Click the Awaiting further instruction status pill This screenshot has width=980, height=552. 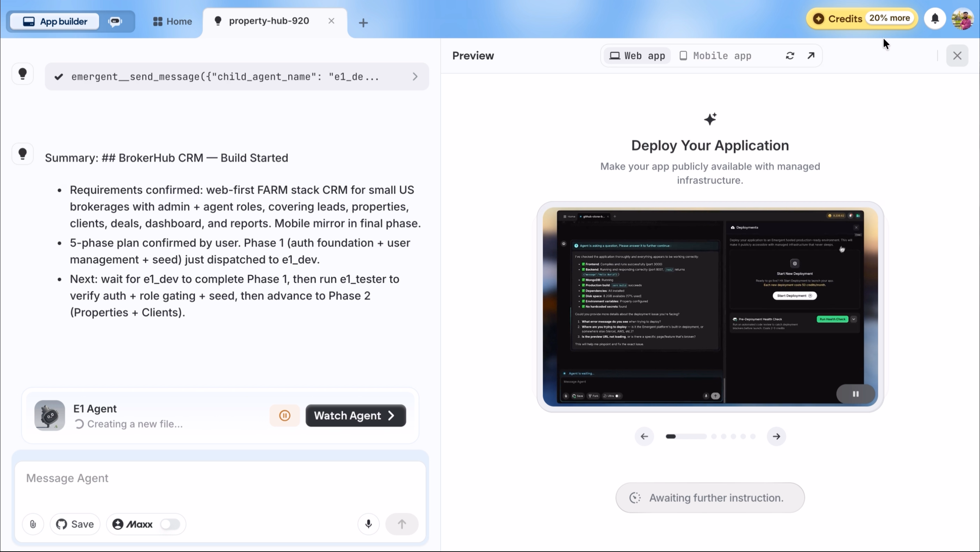[710, 498]
